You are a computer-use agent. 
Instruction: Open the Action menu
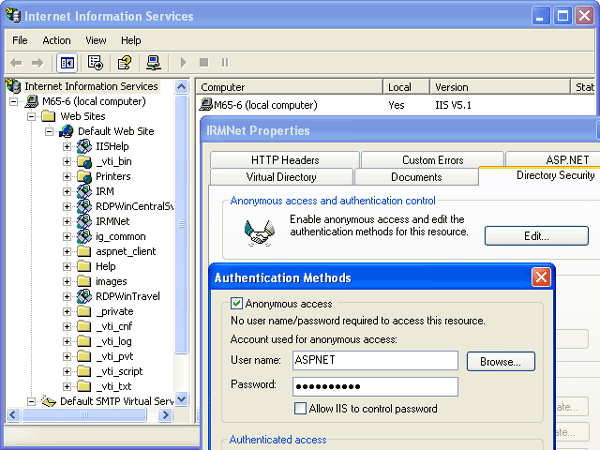[x=57, y=40]
